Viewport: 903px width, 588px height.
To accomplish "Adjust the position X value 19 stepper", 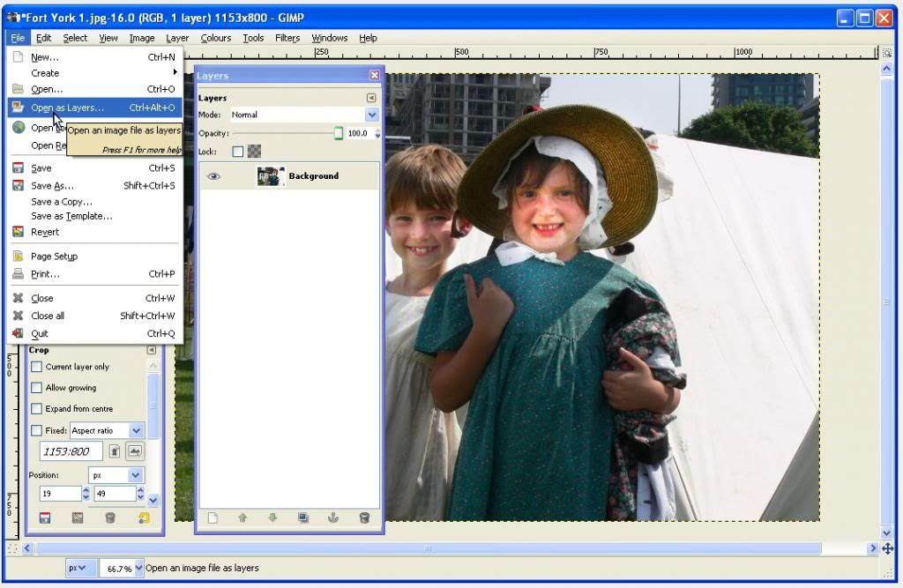I will [x=86, y=494].
